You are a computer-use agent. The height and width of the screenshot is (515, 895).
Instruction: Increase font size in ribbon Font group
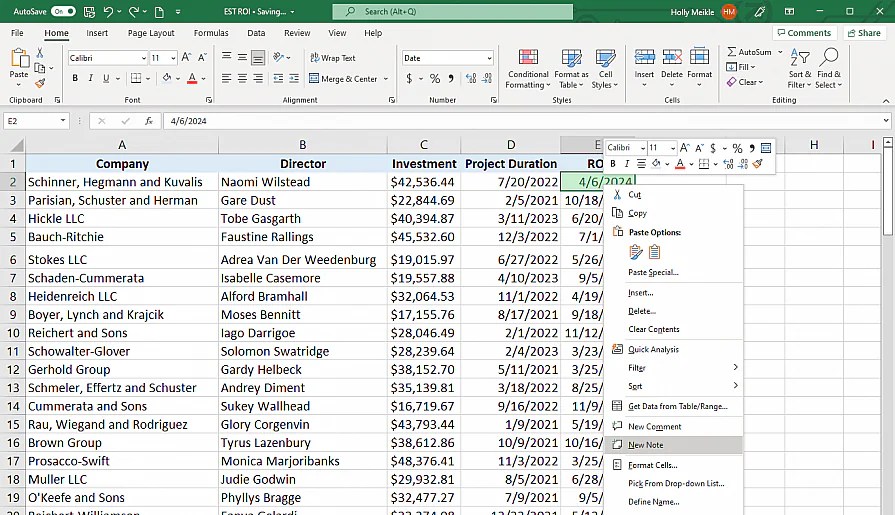pos(186,57)
